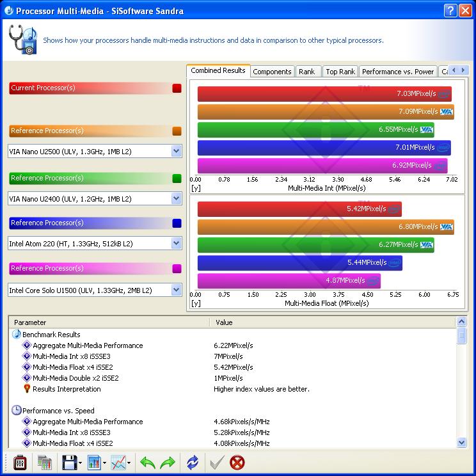Open the bar chart icon's dropdown arrow
Screen dimensions: 476x476
(x=105, y=463)
